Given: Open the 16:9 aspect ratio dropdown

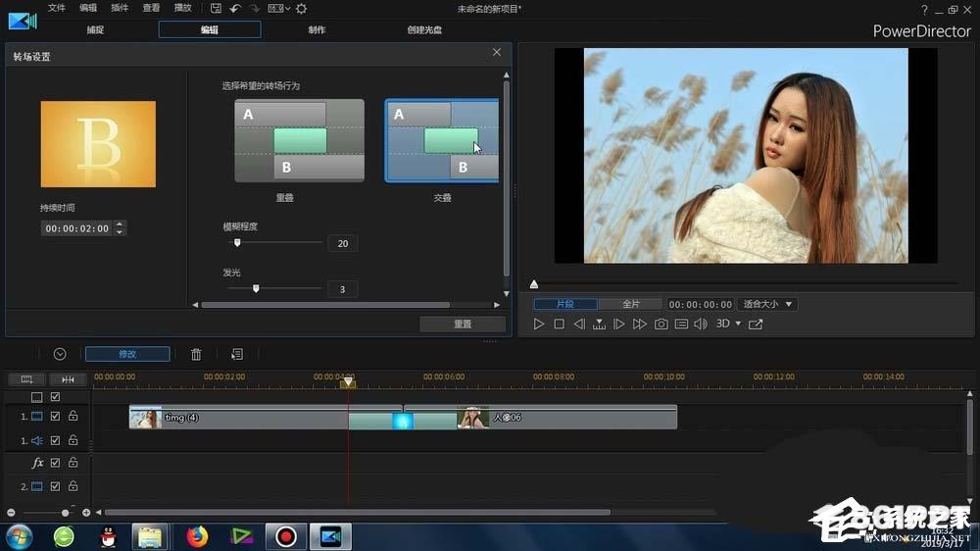Looking at the screenshot, I should [x=278, y=9].
